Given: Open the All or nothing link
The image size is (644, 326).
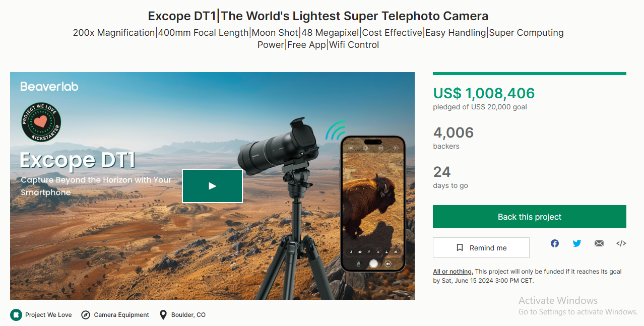Looking at the screenshot, I should 453,272.
